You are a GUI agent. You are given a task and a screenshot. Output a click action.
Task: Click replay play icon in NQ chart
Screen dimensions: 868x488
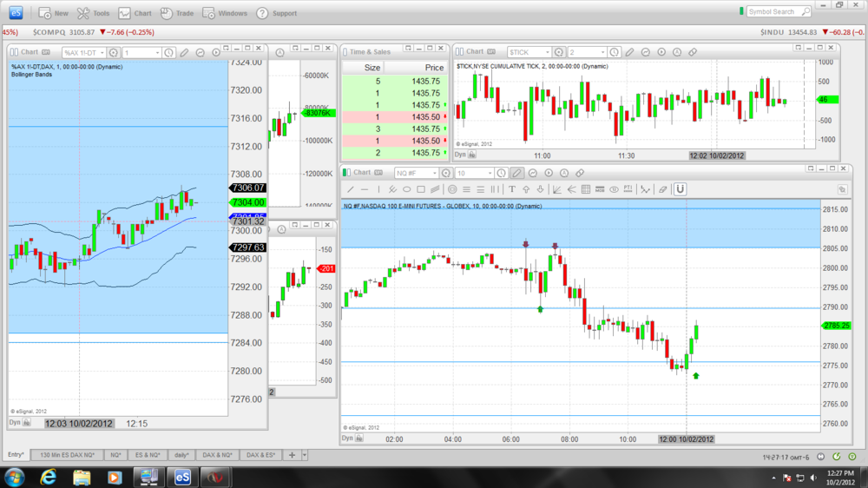point(549,173)
